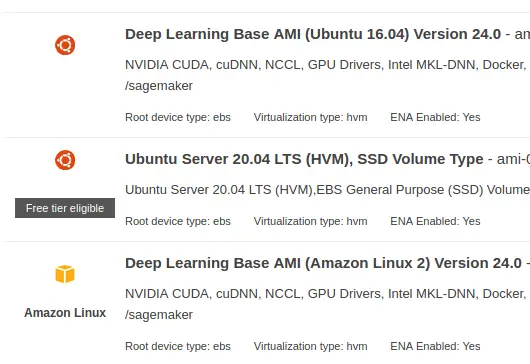Click the orange Amazon Linux box icon
The image size is (530, 364).
click(65, 274)
